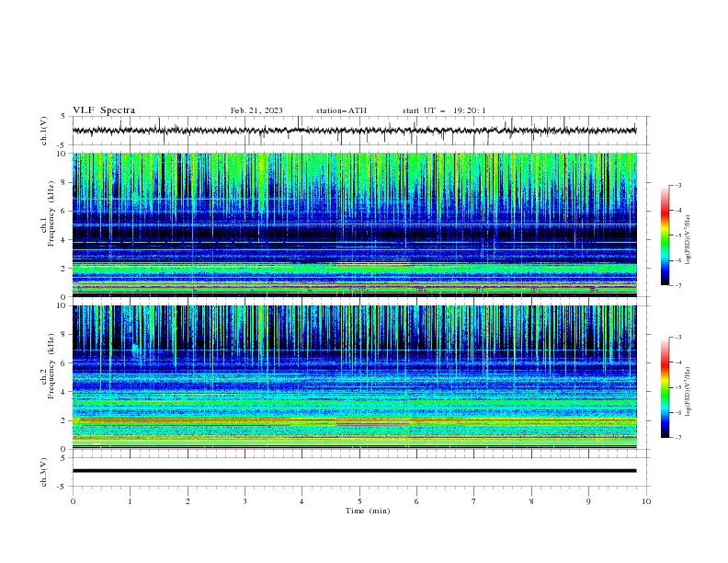
Task: Click time axis tick label "3"
Action: [245, 501]
